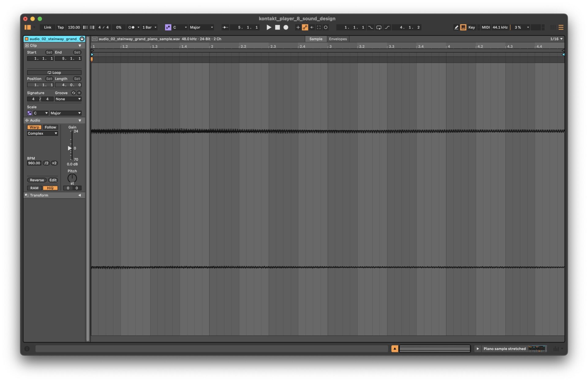Screen dimensions: 588x382
Task: Click the Play button in the transport
Action: (269, 28)
